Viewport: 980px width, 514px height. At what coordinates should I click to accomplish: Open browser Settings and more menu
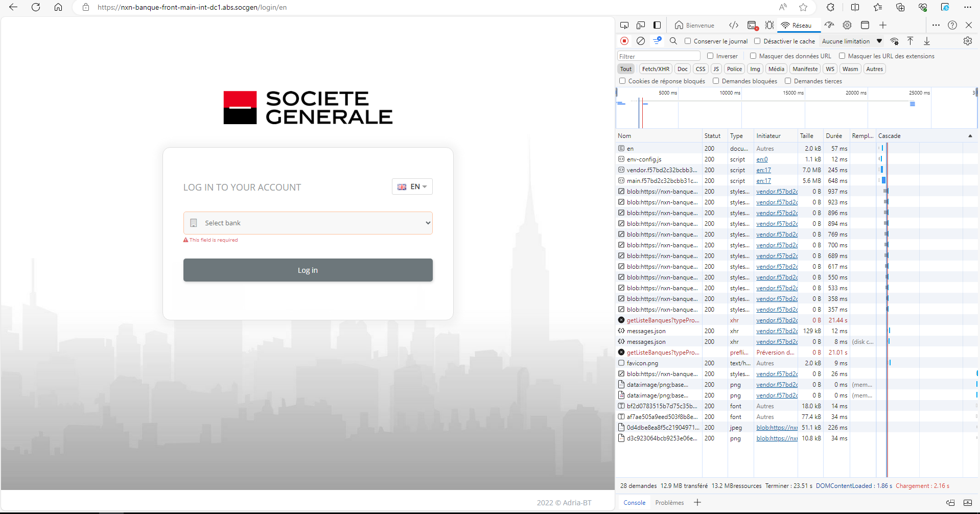(x=968, y=7)
